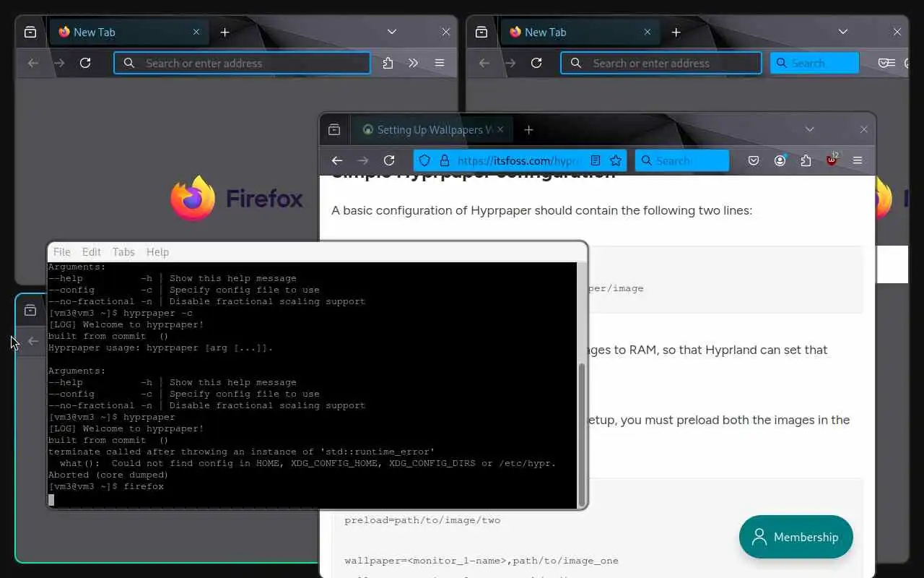Click terminal prompt line ending 'firefox'
This screenshot has width=924, height=578.
(106, 486)
